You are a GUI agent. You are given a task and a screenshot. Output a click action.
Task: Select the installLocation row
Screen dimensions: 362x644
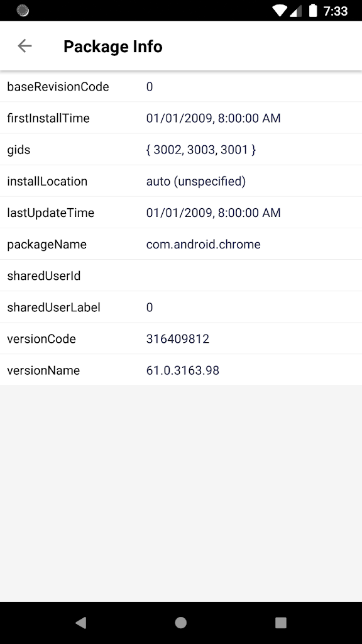coord(181,181)
